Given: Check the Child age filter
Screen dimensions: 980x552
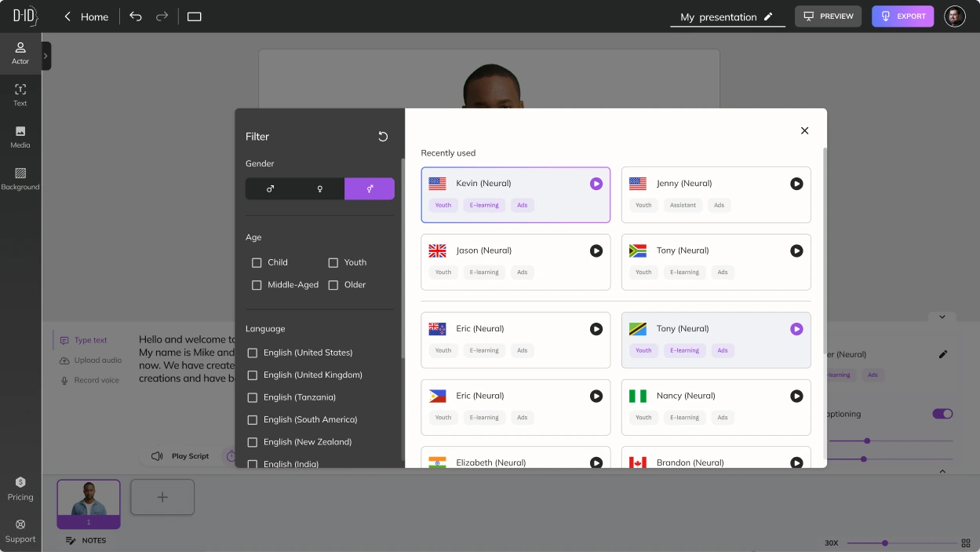Looking at the screenshot, I should 257,262.
